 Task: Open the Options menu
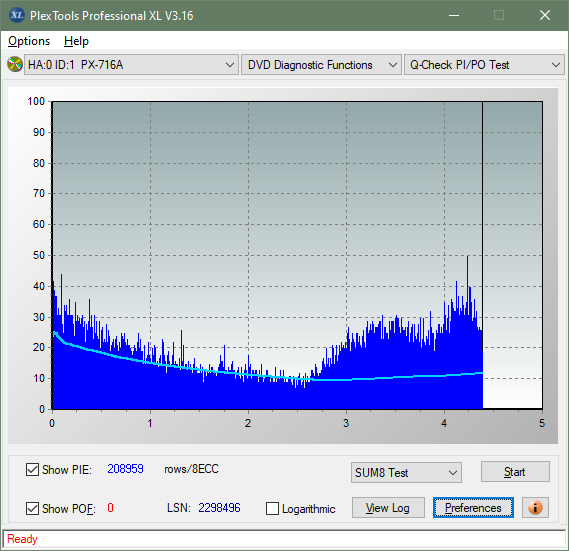click(x=29, y=41)
